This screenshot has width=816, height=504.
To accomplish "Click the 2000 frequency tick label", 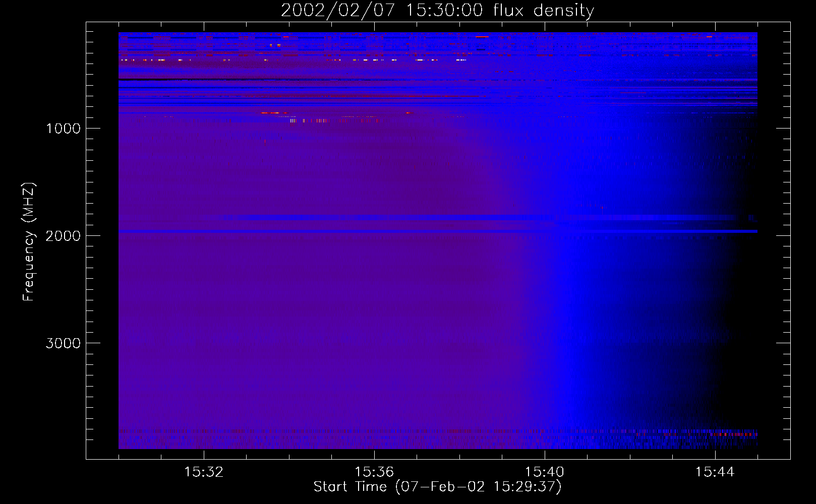I will tap(63, 236).
